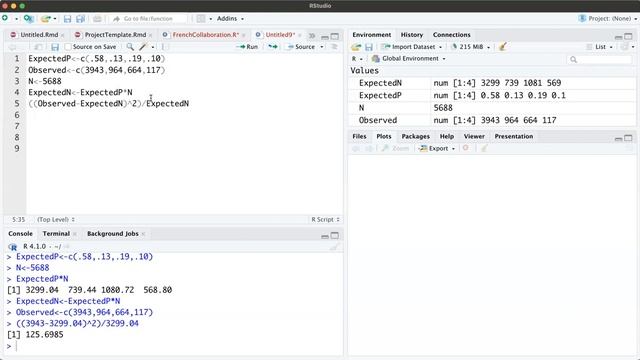Open the List view dropdown
This screenshot has height=360, width=640.
coord(600,47)
